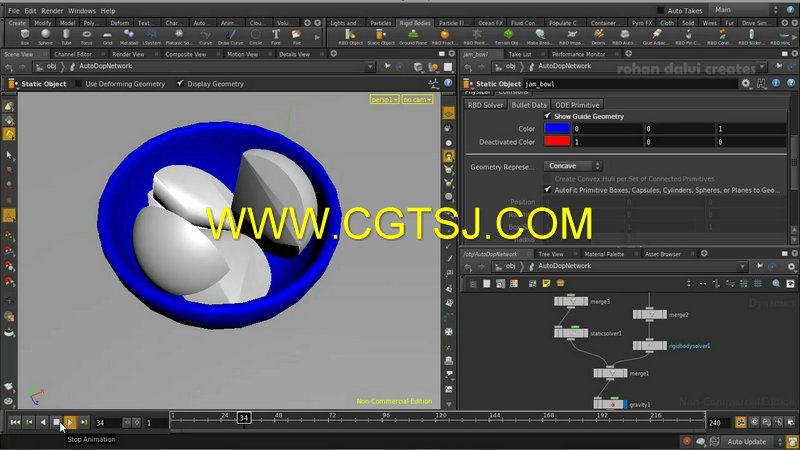
Task: Click the Ground Plane shelf tool
Action: tap(413, 36)
